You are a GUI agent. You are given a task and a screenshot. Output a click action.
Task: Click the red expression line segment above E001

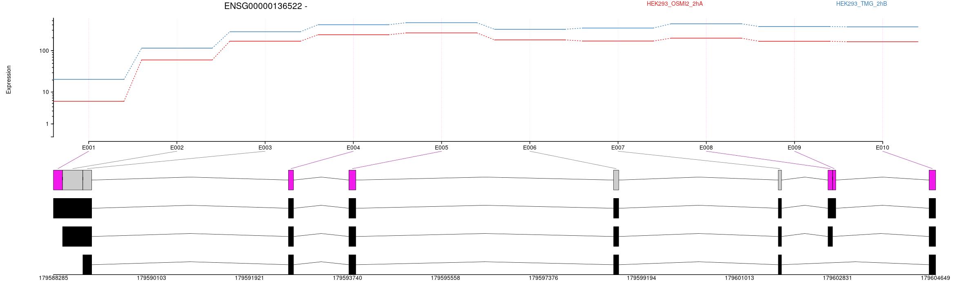coord(89,101)
